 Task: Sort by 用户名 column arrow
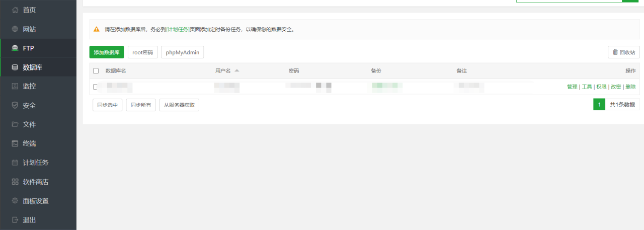(237, 70)
